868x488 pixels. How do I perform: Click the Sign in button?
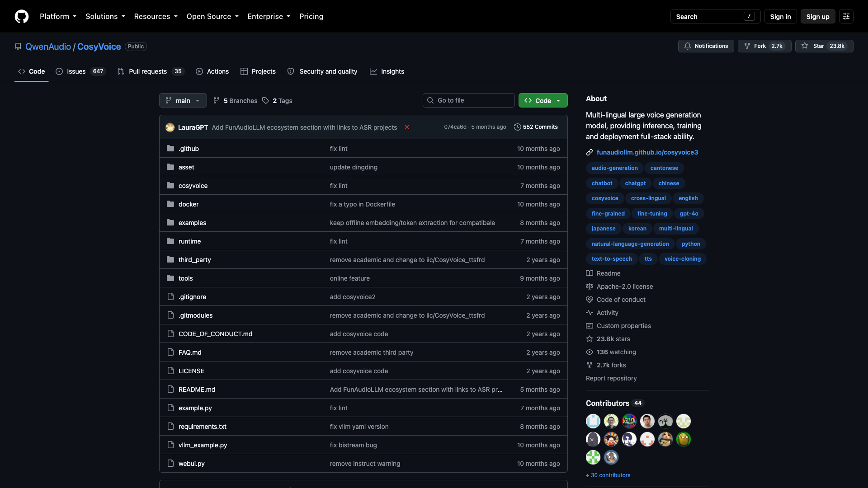(x=780, y=16)
